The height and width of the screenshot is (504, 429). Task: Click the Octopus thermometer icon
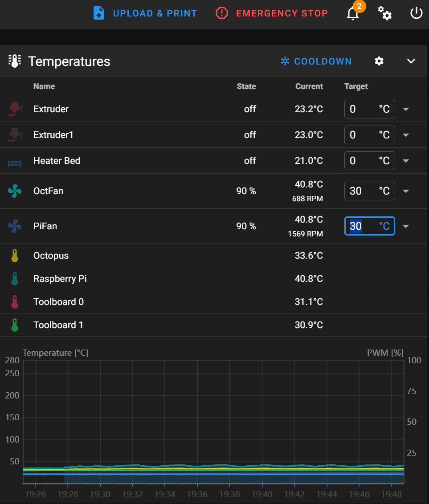[14, 256]
